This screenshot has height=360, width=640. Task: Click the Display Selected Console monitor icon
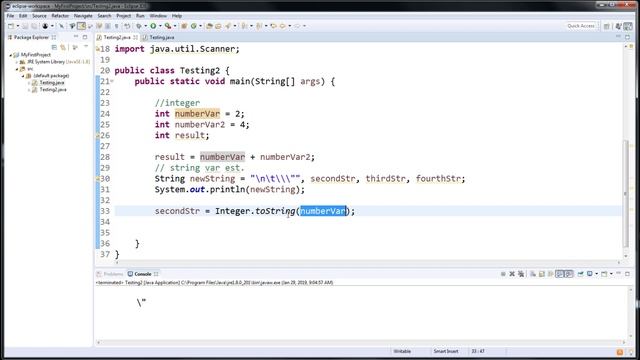[589, 274]
